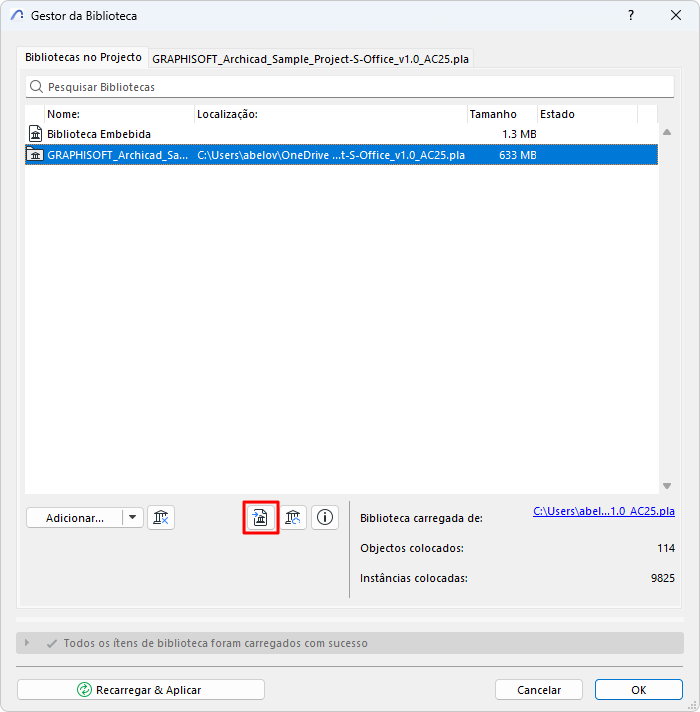Click the Todos os itens carregados status text
The height and width of the screenshot is (712, 700).
point(215,643)
